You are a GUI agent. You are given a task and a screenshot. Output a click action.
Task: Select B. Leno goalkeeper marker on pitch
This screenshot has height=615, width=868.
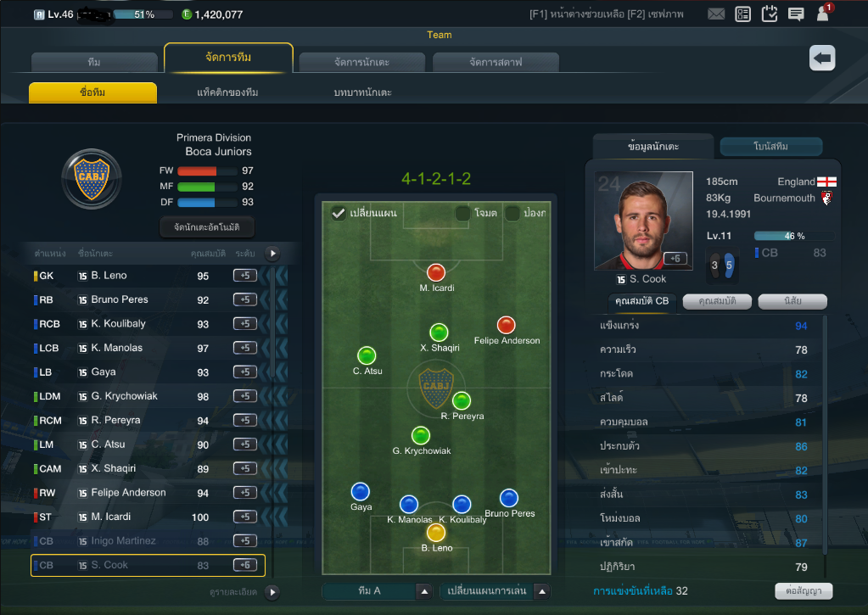[x=436, y=533]
